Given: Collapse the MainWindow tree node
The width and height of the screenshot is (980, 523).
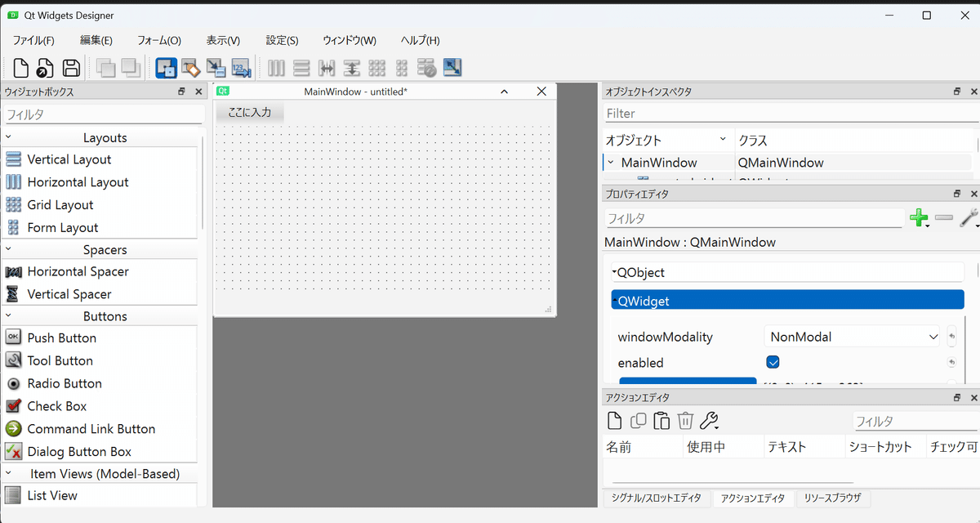Looking at the screenshot, I should click(610, 162).
